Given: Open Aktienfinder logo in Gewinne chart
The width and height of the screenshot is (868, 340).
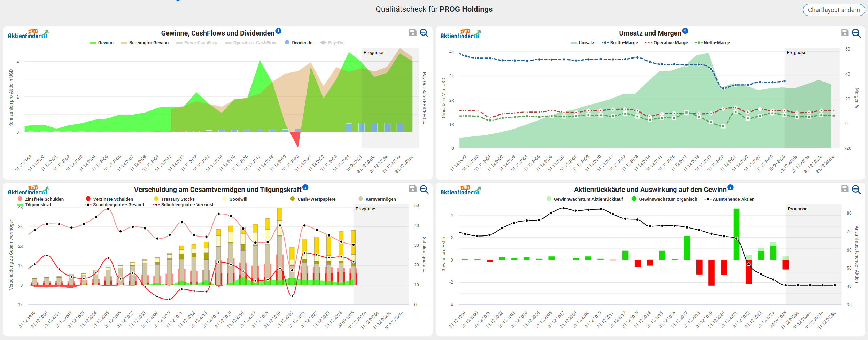Looking at the screenshot, I should (x=28, y=34).
